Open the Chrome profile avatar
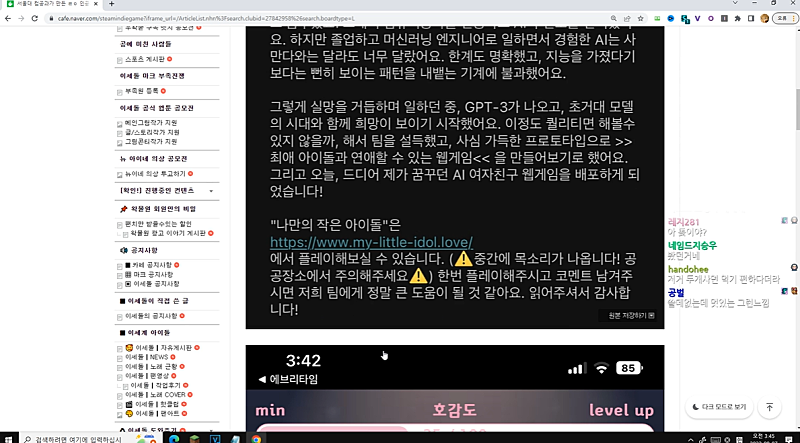 coord(764,18)
